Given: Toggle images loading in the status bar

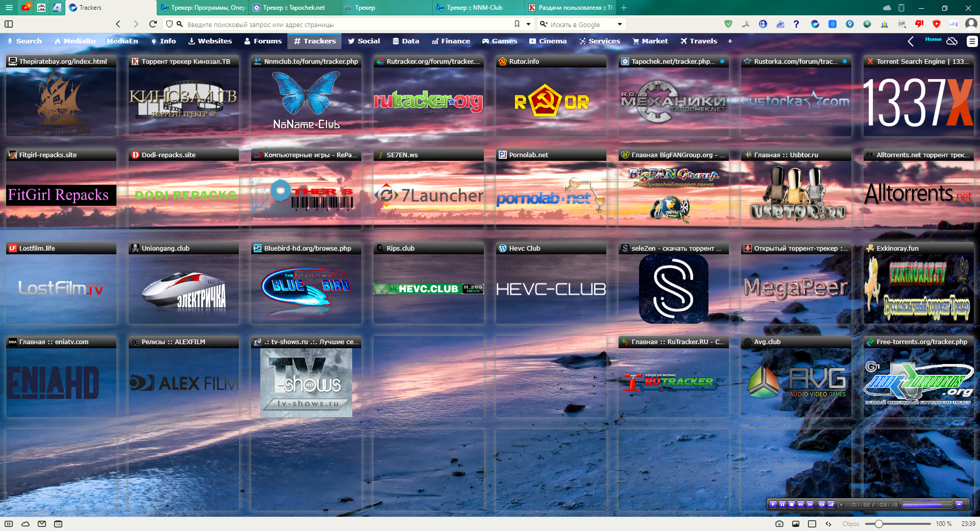Looking at the screenshot, I should pyautogui.click(x=796, y=524).
